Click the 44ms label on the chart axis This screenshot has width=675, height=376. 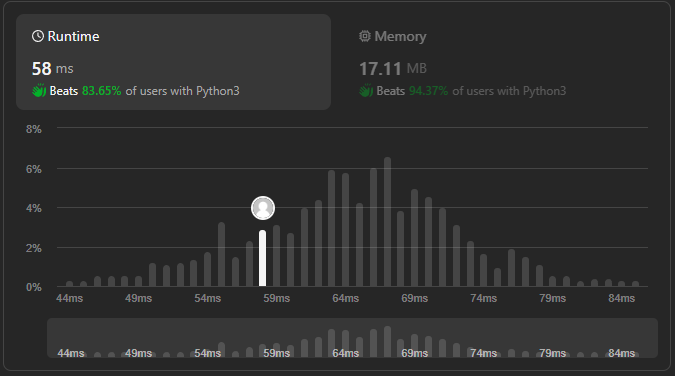point(69,298)
